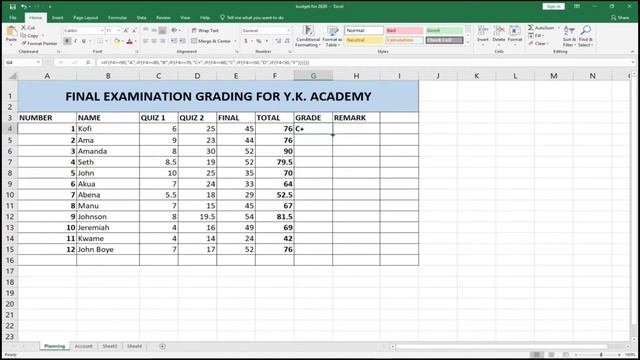Screen dimensions: 640x360
Task: Open the Clear dropdown
Action: pyautogui.click(x=538, y=43)
